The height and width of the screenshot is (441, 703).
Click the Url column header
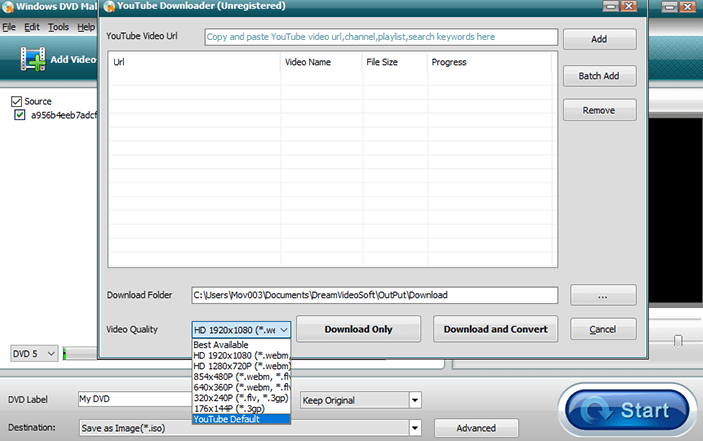(x=195, y=62)
